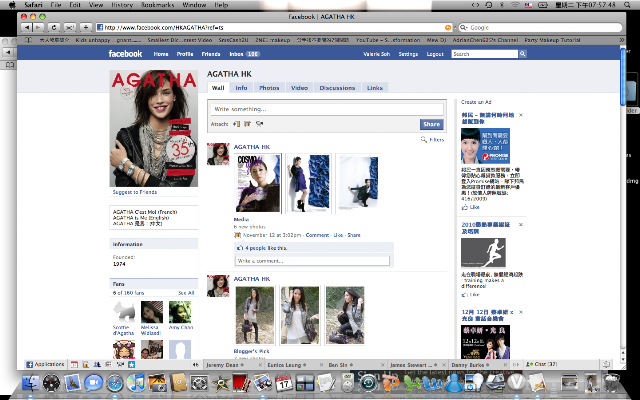The height and width of the screenshot is (400, 640).
Task: Click the Share button under the composer
Action: pos(431,124)
